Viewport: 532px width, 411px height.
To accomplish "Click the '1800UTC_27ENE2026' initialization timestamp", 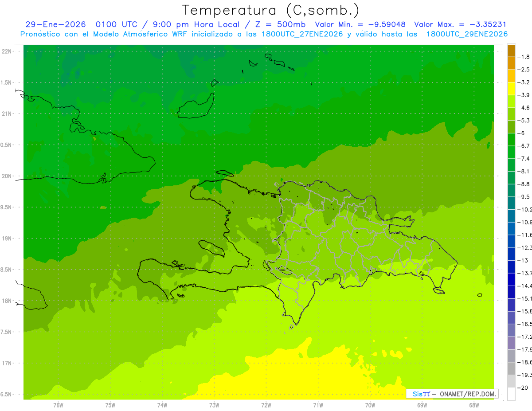I will pos(301,34).
